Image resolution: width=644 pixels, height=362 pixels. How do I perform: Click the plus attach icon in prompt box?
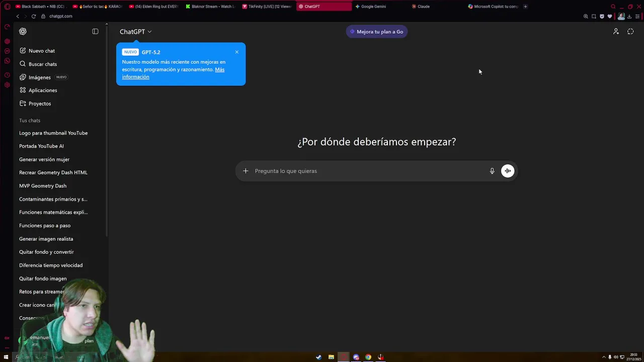[x=246, y=171]
